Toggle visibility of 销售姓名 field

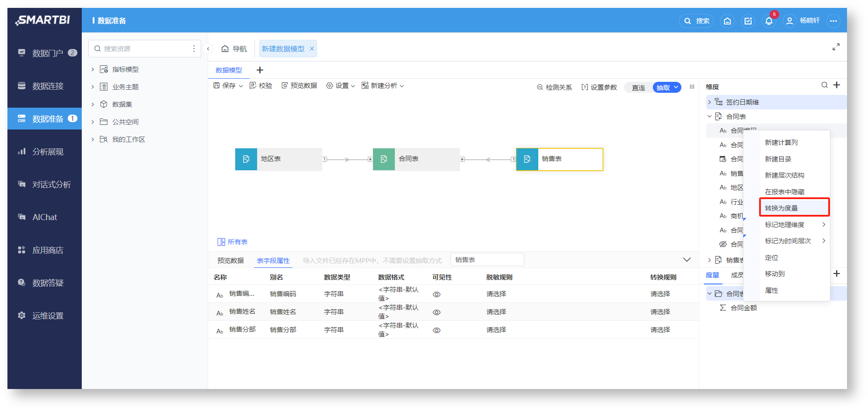(436, 312)
